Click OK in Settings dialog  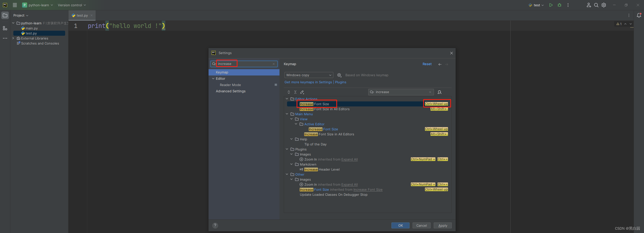[400, 225]
